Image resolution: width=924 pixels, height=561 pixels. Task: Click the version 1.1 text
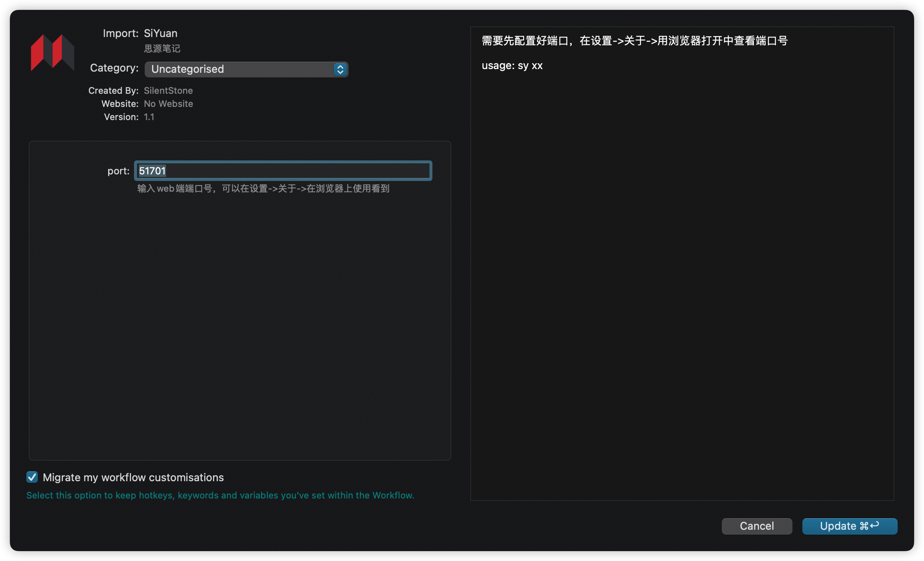(149, 117)
